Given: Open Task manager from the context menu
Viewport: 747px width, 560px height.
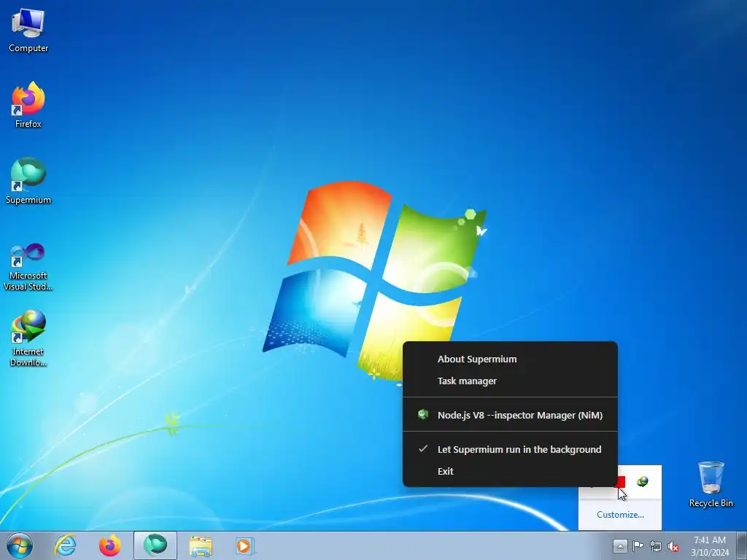Looking at the screenshot, I should (510, 381).
